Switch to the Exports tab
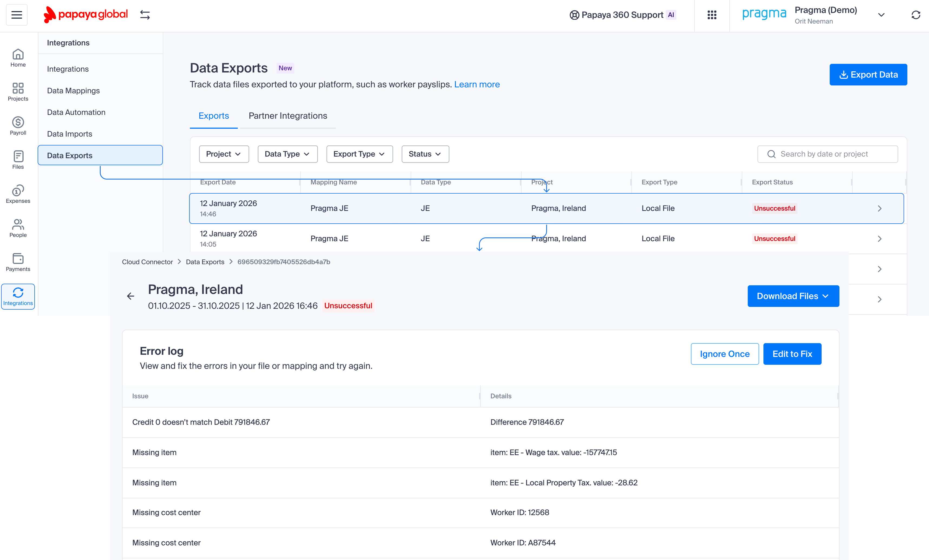The width and height of the screenshot is (929, 560). coord(213,116)
